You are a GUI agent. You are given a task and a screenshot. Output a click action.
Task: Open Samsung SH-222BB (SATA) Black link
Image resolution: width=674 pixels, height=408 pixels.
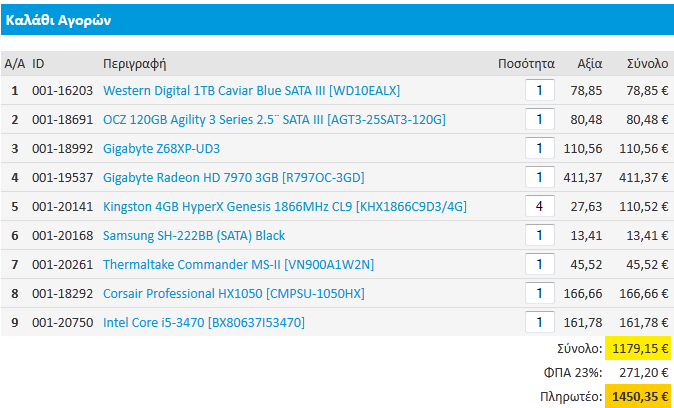tap(194, 236)
